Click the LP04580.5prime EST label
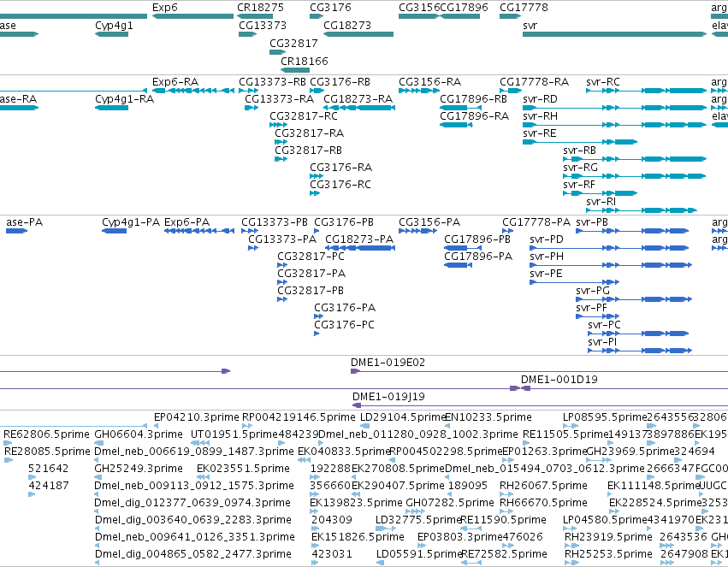This screenshot has width=728, height=567. click(x=605, y=520)
